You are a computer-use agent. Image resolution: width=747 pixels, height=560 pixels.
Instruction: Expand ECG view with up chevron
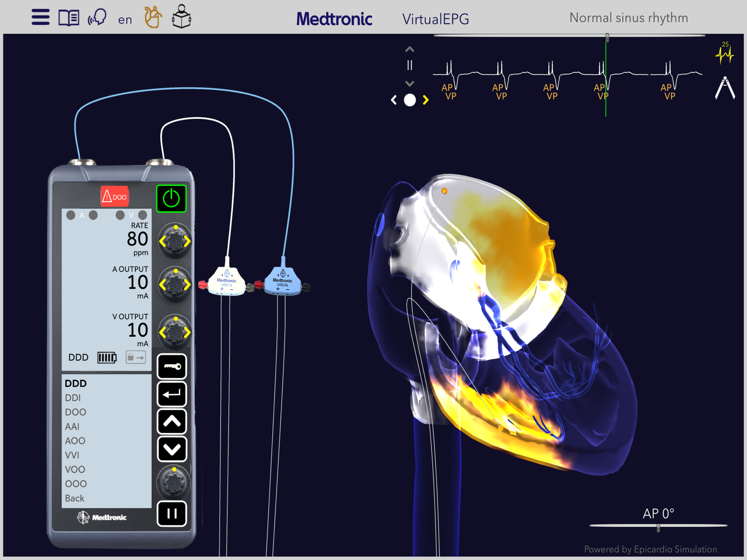pyautogui.click(x=410, y=50)
